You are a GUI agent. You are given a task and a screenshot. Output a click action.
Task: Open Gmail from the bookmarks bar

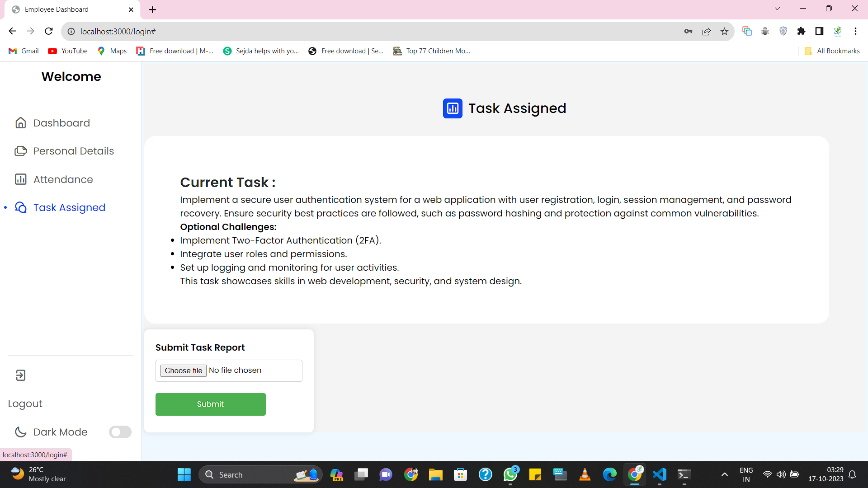pos(23,51)
